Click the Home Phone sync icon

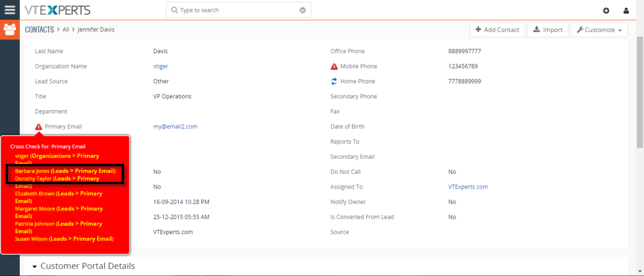click(x=334, y=81)
